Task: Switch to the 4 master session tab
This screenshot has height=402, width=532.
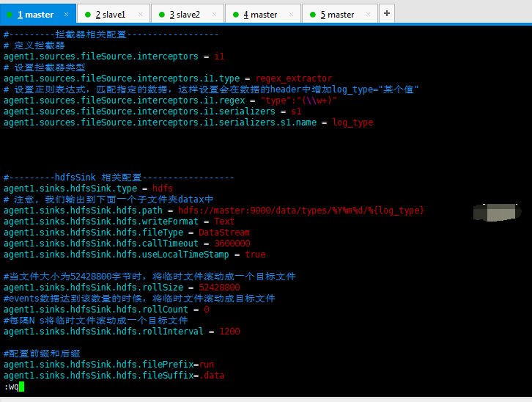Action: [x=263, y=14]
